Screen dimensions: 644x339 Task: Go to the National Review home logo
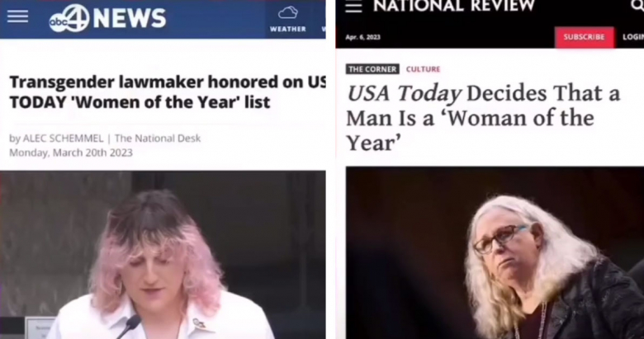[x=454, y=6]
